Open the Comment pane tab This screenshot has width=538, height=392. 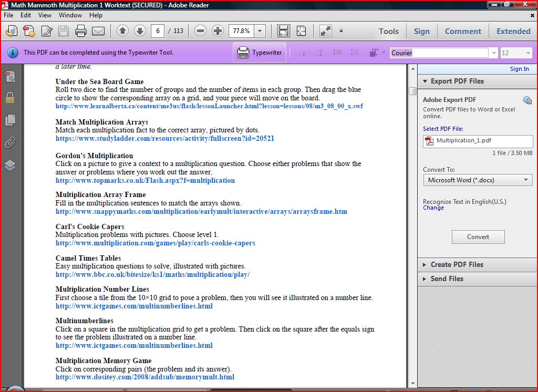(x=463, y=31)
